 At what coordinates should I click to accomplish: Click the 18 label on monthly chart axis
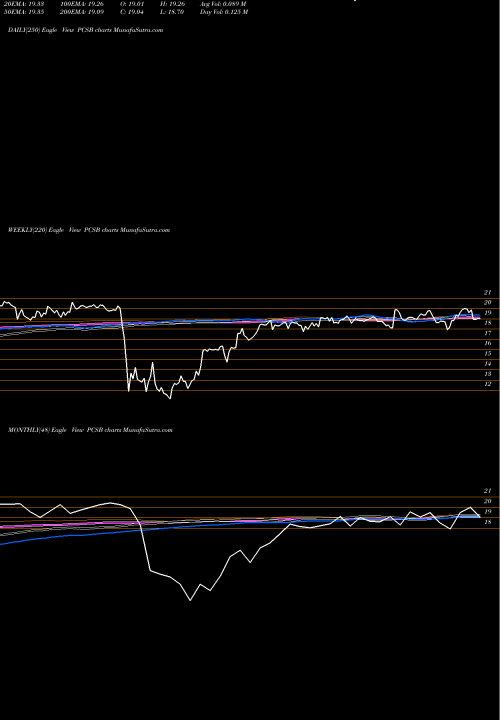click(488, 522)
